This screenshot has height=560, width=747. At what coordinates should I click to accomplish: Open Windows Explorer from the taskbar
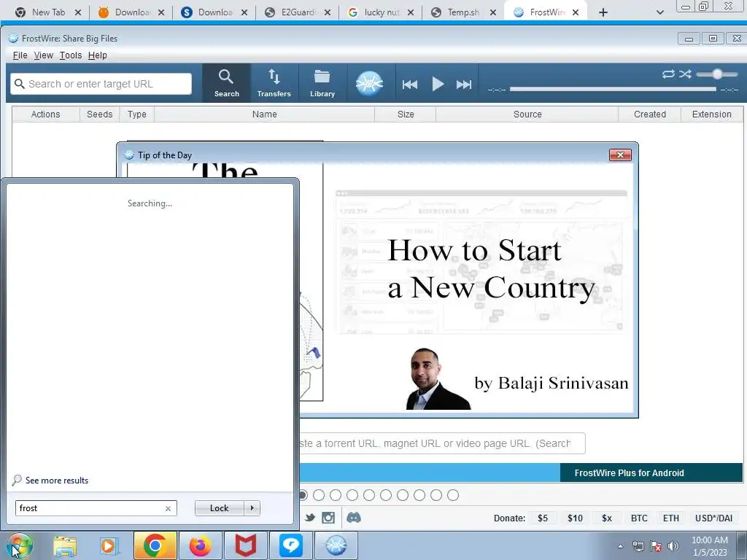pos(65,545)
